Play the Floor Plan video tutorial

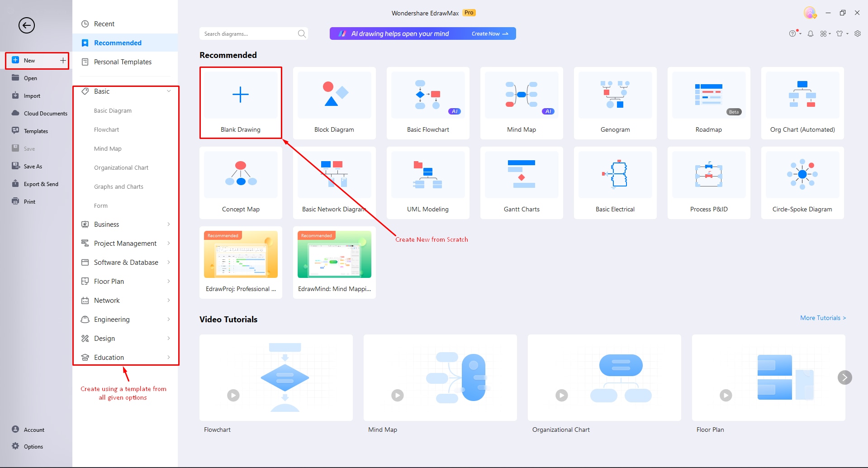point(726,395)
